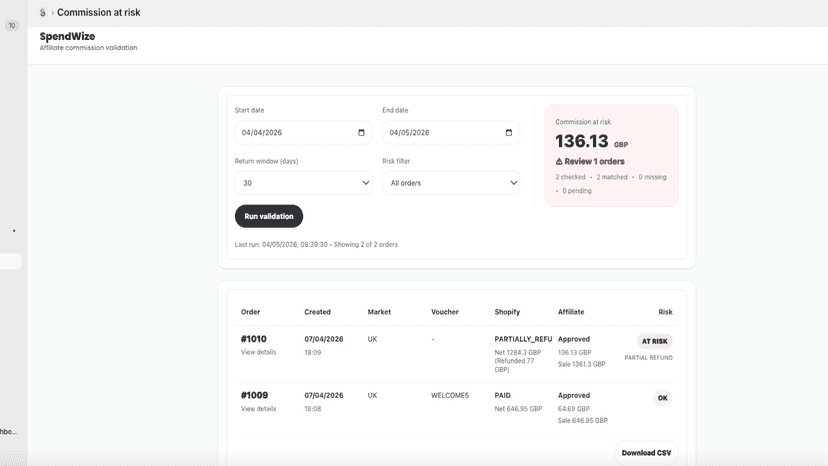
Task: Click the PAID Shopify status
Action: [x=502, y=395]
